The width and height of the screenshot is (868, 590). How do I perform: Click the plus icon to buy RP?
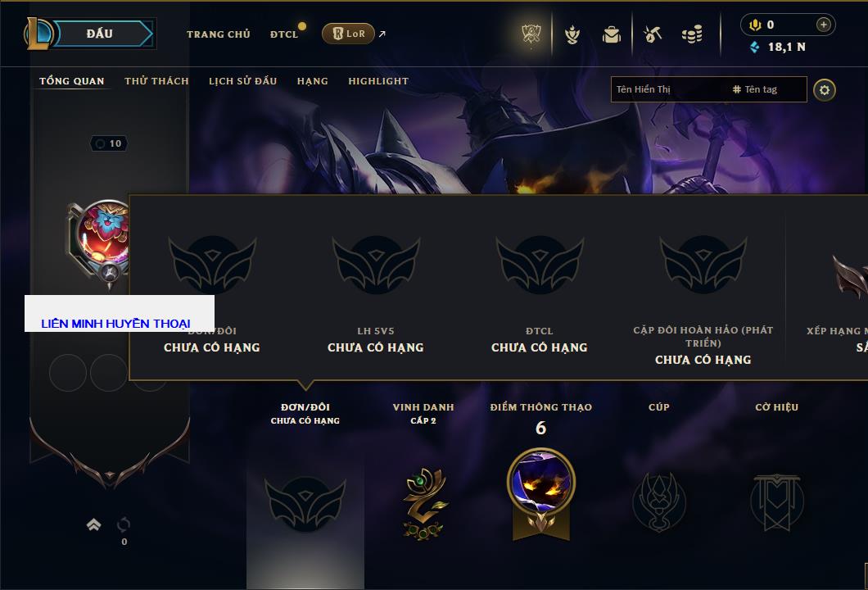coord(824,25)
